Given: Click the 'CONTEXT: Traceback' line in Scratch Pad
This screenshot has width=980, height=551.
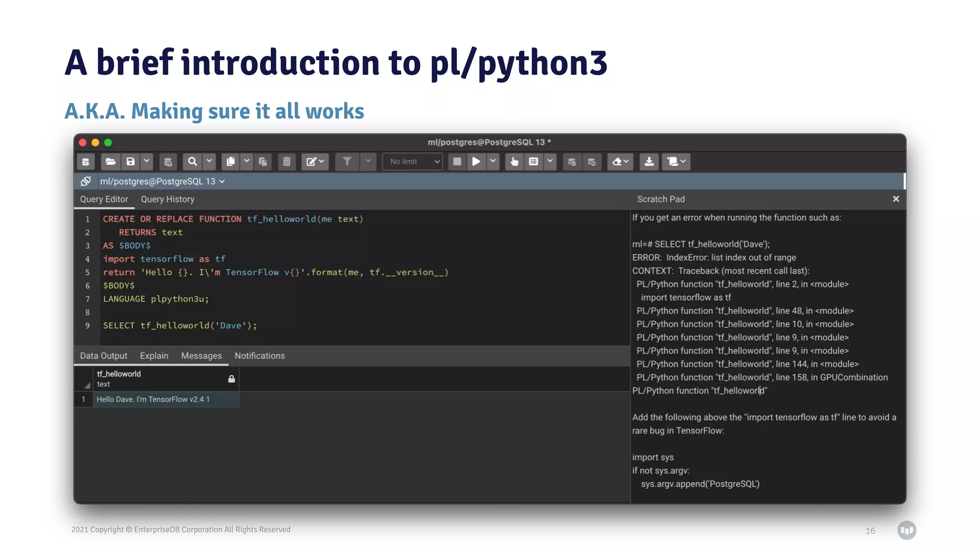Looking at the screenshot, I should pos(721,271).
